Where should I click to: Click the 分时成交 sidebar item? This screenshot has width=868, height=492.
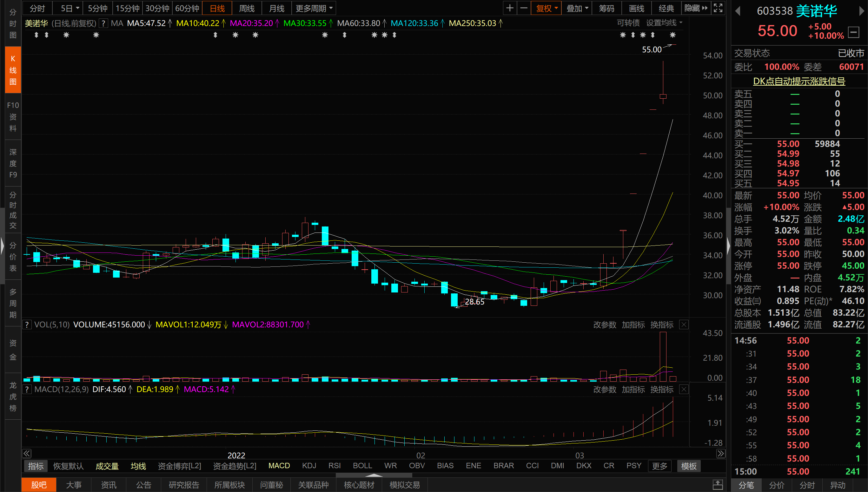pyautogui.click(x=13, y=210)
